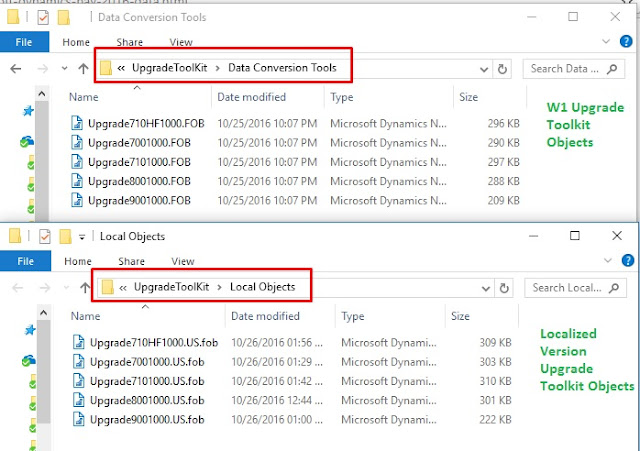Select file Upgrade7001000.US.fob
The width and height of the screenshot is (640, 451).
click(147, 362)
